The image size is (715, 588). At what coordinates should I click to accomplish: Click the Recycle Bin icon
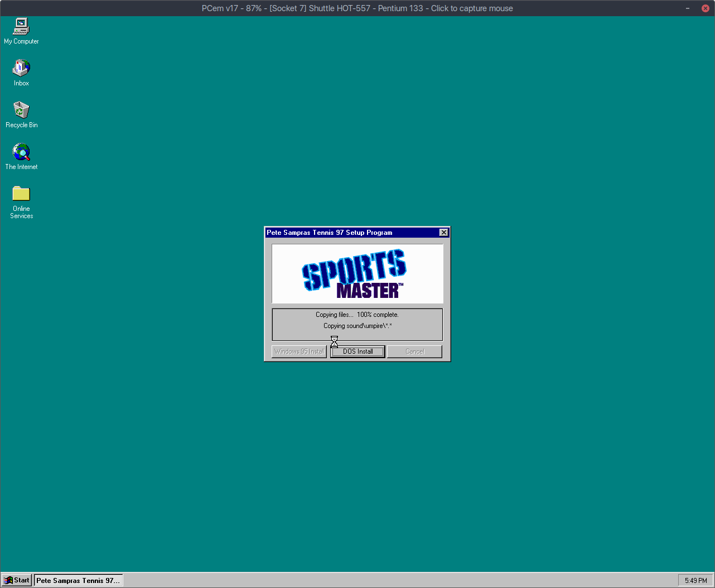(x=21, y=110)
